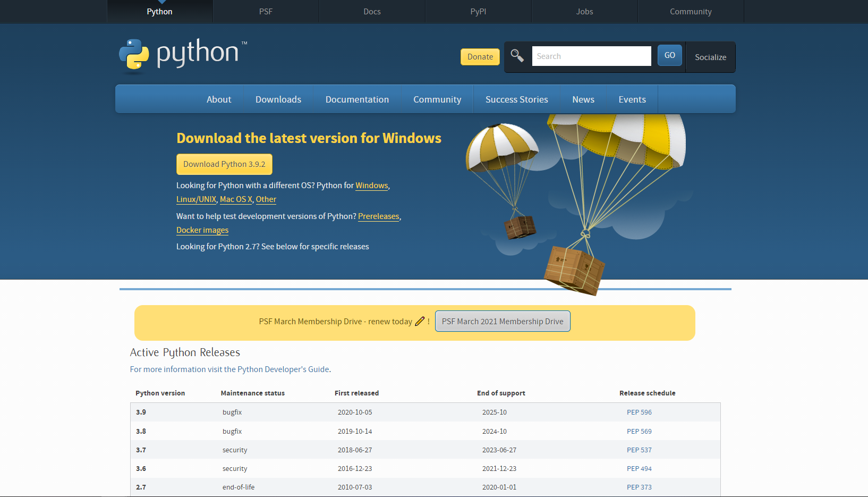The height and width of the screenshot is (497, 868).
Task: Follow the Other platforms link
Action: (266, 199)
